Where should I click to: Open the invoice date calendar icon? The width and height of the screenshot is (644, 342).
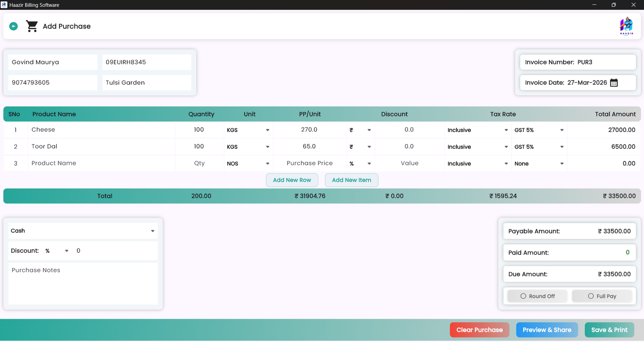click(x=614, y=82)
